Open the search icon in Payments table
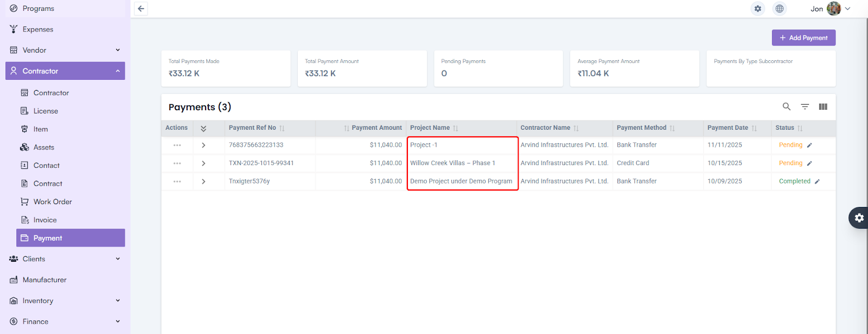 tap(786, 106)
